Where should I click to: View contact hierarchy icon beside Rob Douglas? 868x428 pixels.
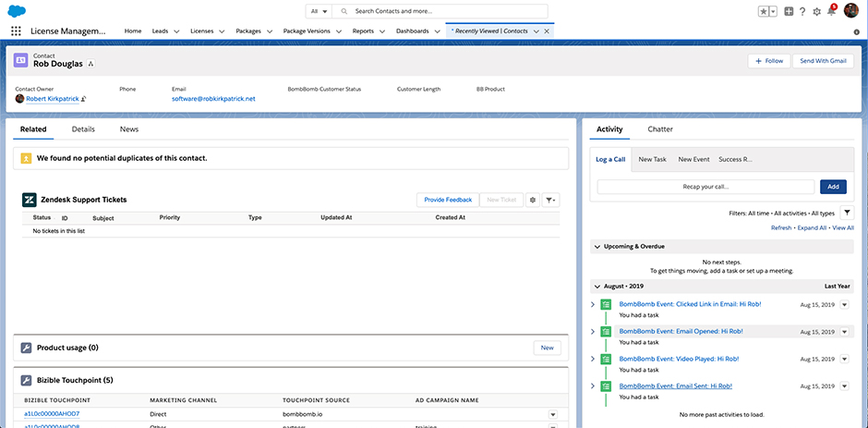(91, 64)
